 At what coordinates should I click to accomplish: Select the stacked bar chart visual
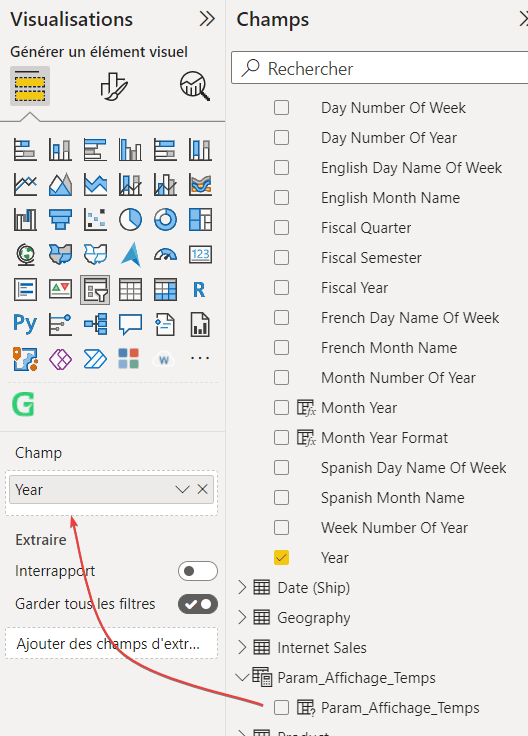pos(25,150)
